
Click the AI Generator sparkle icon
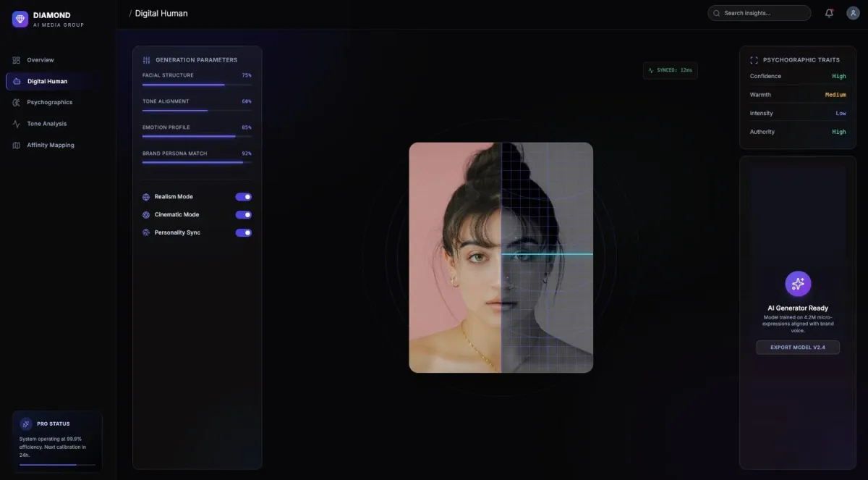pyautogui.click(x=798, y=284)
